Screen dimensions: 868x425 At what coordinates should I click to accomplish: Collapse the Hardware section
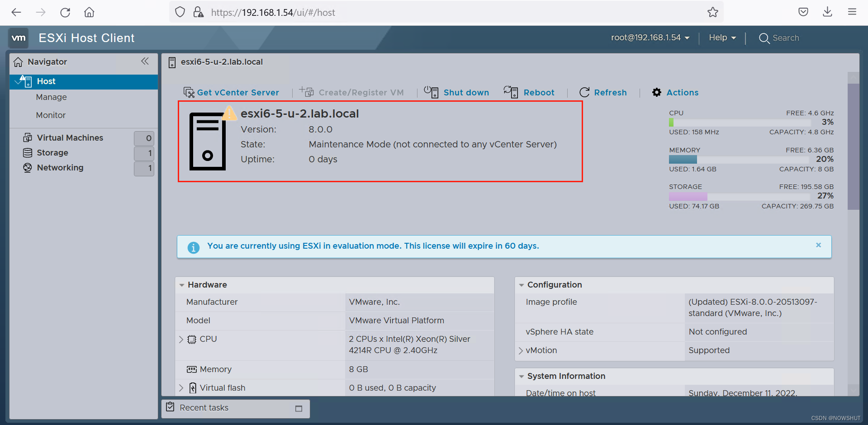point(182,285)
